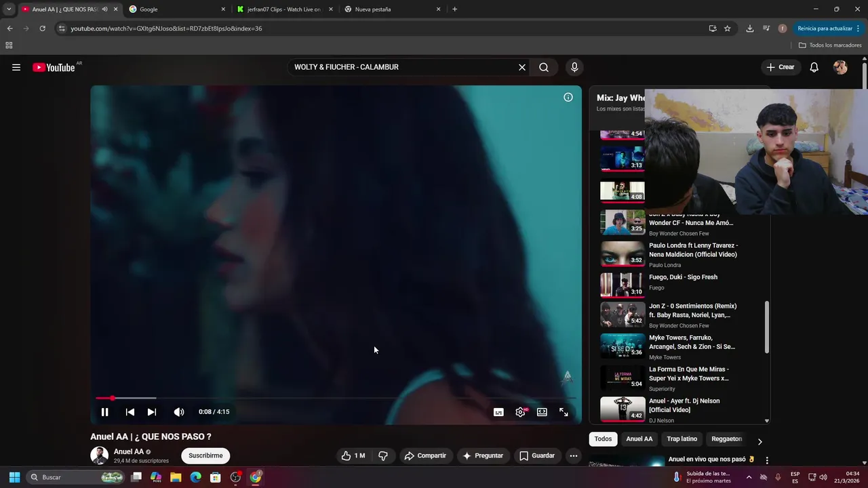This screenshot has height=488, width=868.
Task: Open YouTube notifications bell
Action: pyautogui.click(x=814, y=67)
